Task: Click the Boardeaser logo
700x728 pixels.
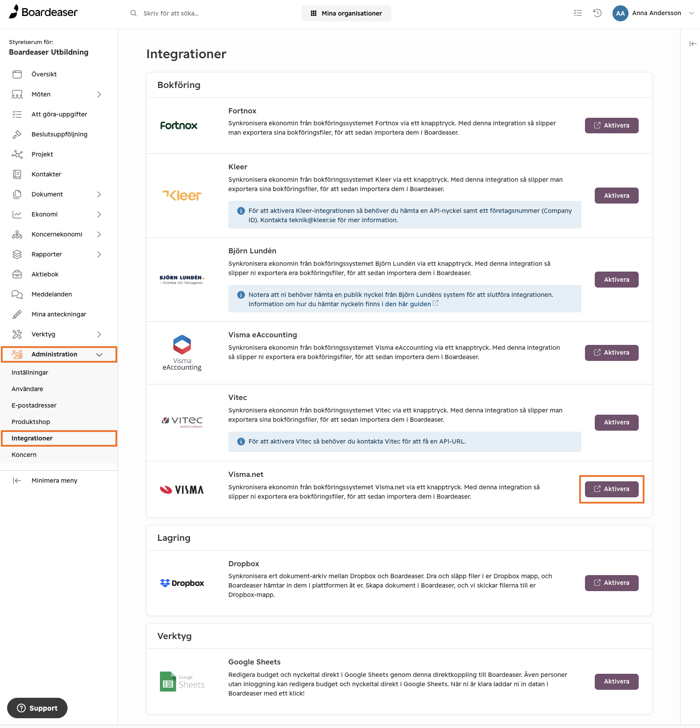Action: tap(43, 12)
